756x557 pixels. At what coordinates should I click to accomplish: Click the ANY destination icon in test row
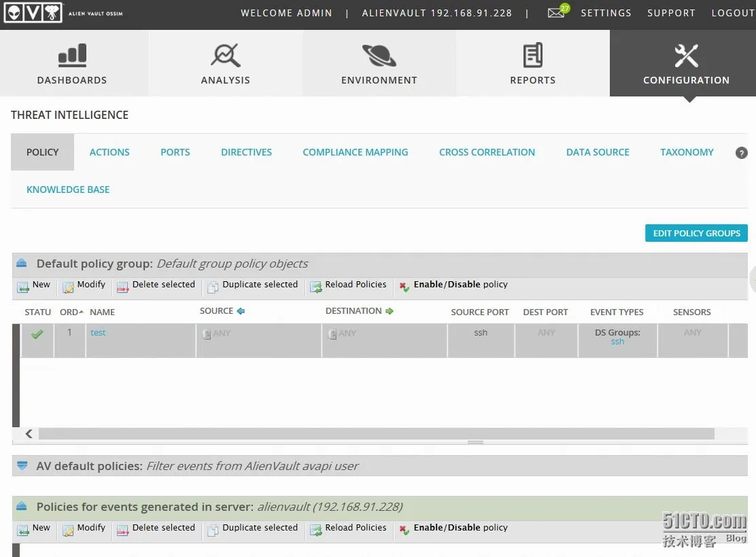(x=332, y=334)
